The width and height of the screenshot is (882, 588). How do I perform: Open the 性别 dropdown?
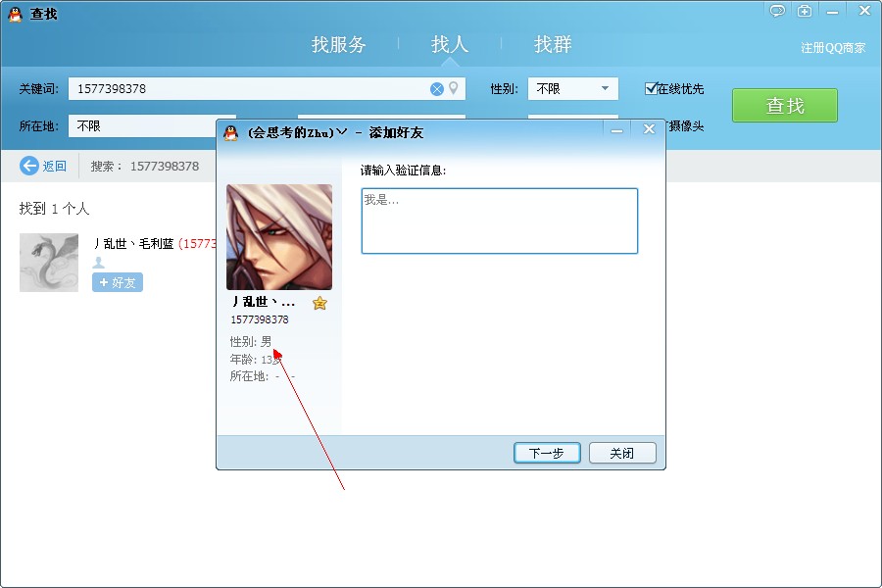pos(572,89)
